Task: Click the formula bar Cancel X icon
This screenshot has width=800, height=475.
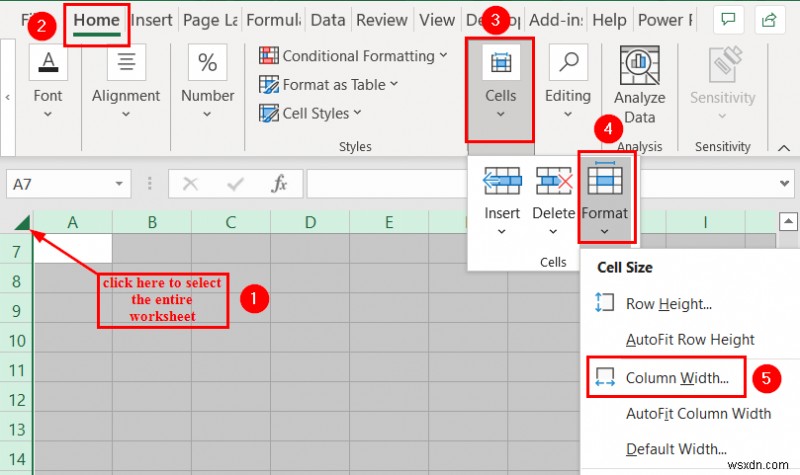Action: (x=190, y=183)
